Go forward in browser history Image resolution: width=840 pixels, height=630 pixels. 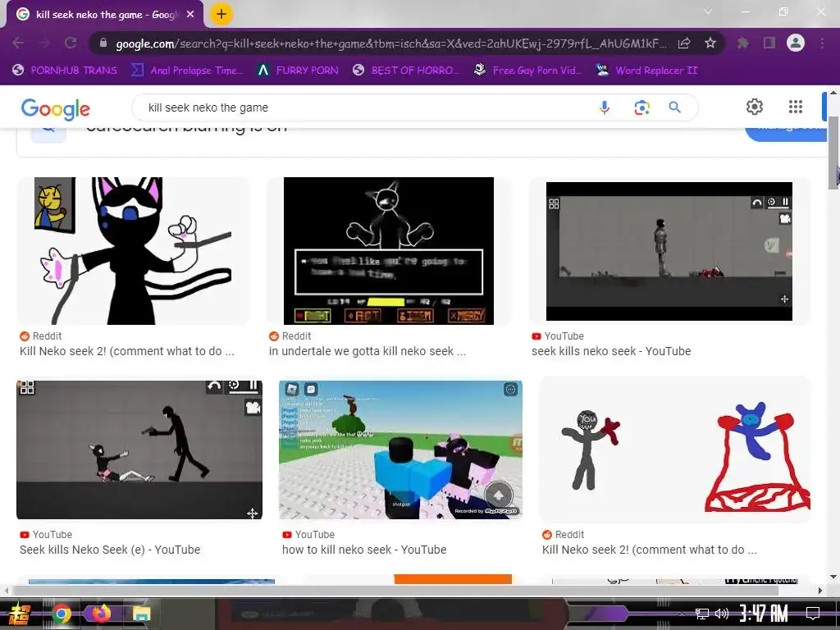click(44, 43)
